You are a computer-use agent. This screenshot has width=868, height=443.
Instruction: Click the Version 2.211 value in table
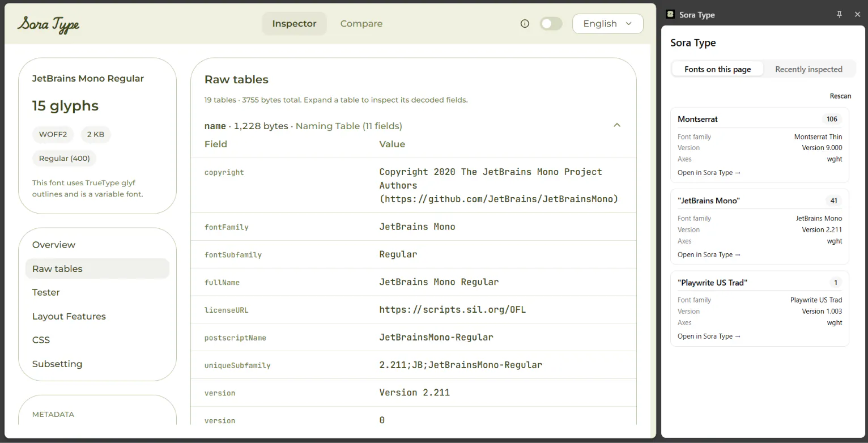tap(415, 393)
